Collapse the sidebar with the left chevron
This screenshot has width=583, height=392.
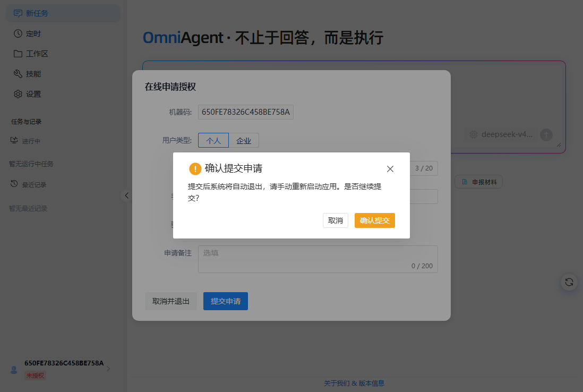(x=126, y=195)
